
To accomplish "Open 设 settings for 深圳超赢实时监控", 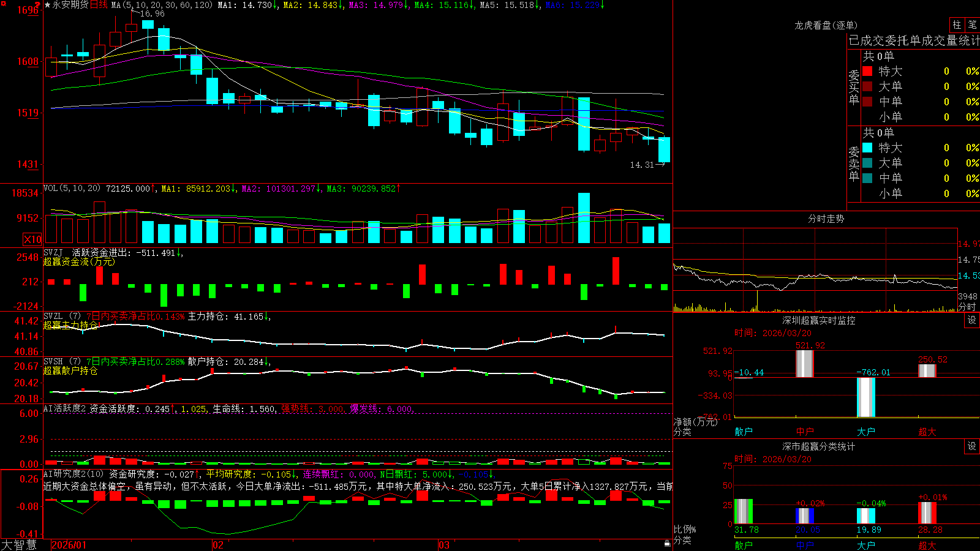I will 972,320.
